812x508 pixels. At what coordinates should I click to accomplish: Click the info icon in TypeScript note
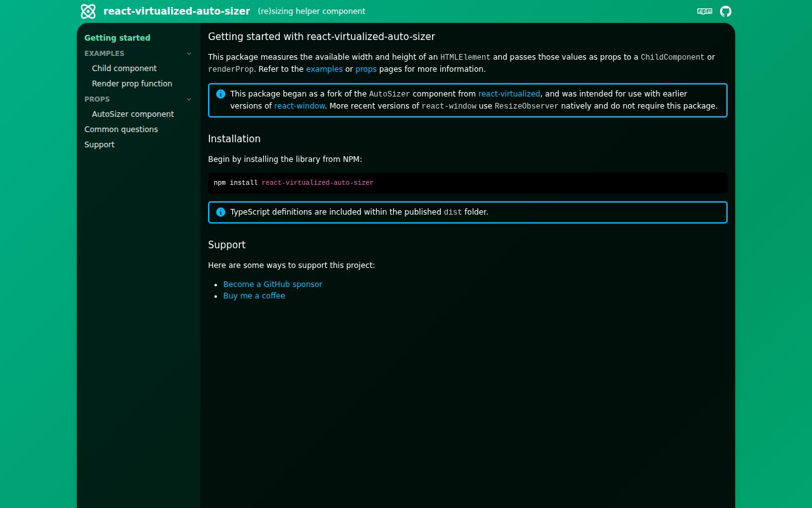point(221,212)
